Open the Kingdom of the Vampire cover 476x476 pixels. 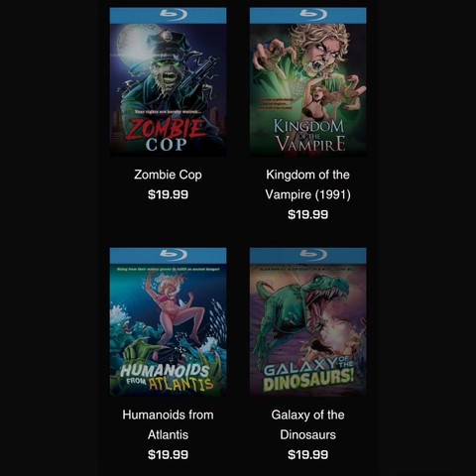click(307, 82)
